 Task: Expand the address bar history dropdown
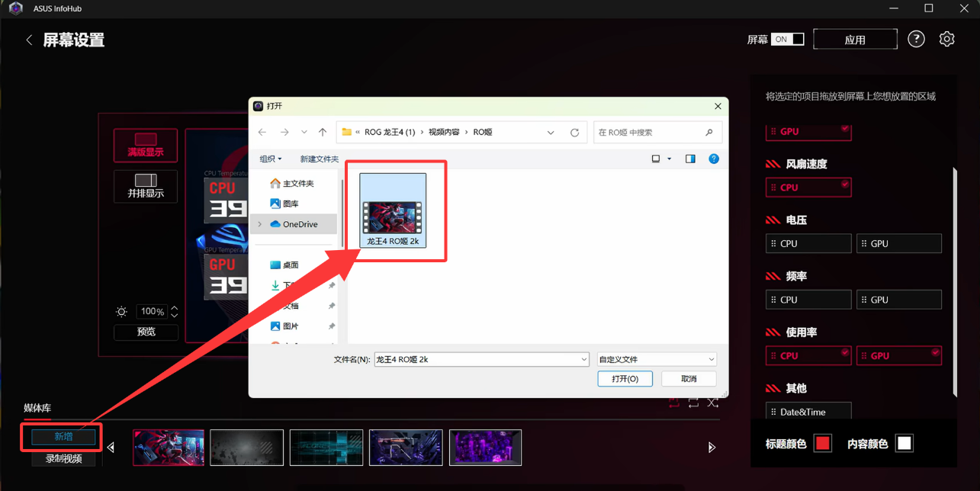[551, 132]
